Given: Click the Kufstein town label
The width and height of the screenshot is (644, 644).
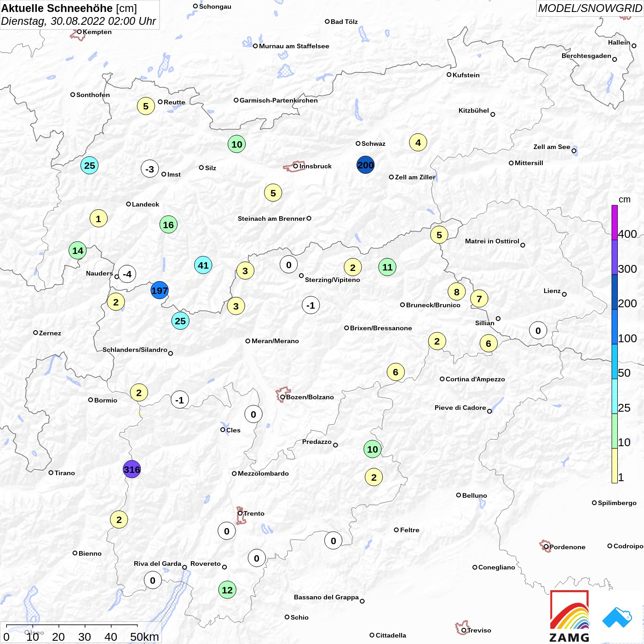Looking at the screenshot, I should [x=466, y=75].
